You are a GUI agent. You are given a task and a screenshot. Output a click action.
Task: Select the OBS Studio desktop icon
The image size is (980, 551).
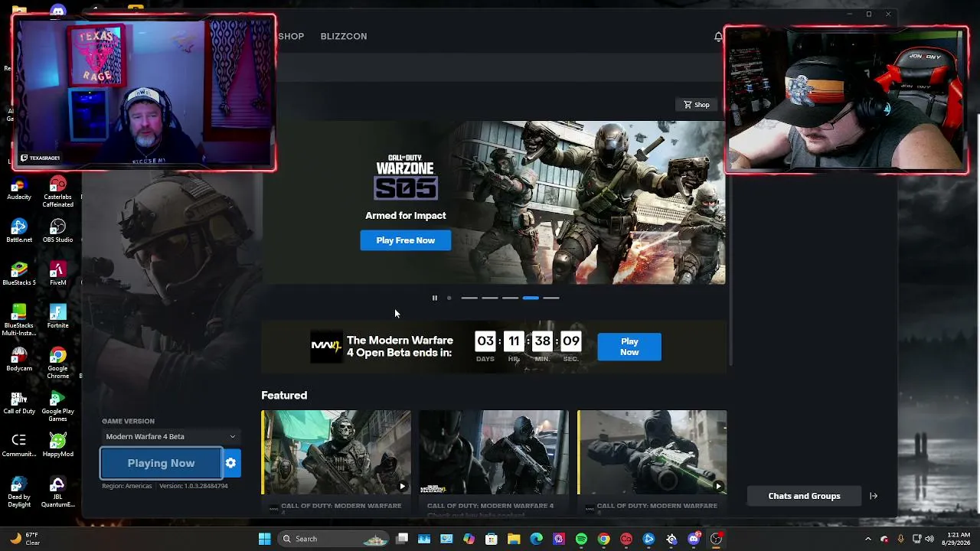pos(57,230)
